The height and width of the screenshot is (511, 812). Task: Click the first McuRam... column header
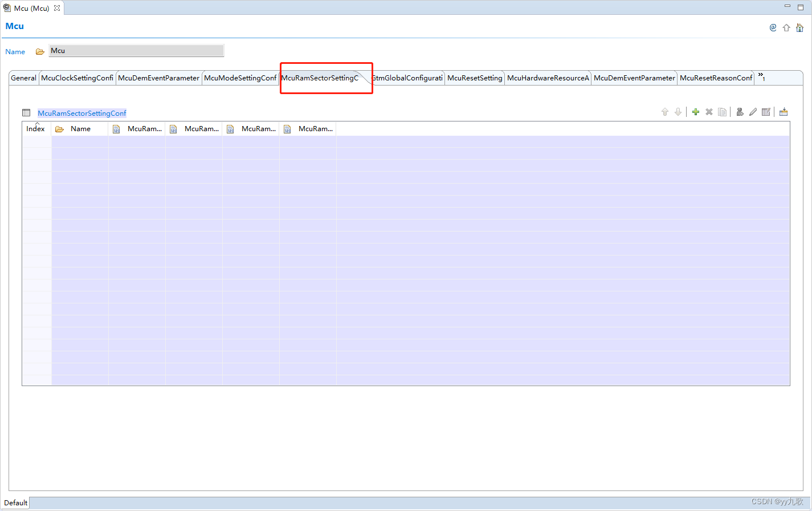(x=137, y=129)
